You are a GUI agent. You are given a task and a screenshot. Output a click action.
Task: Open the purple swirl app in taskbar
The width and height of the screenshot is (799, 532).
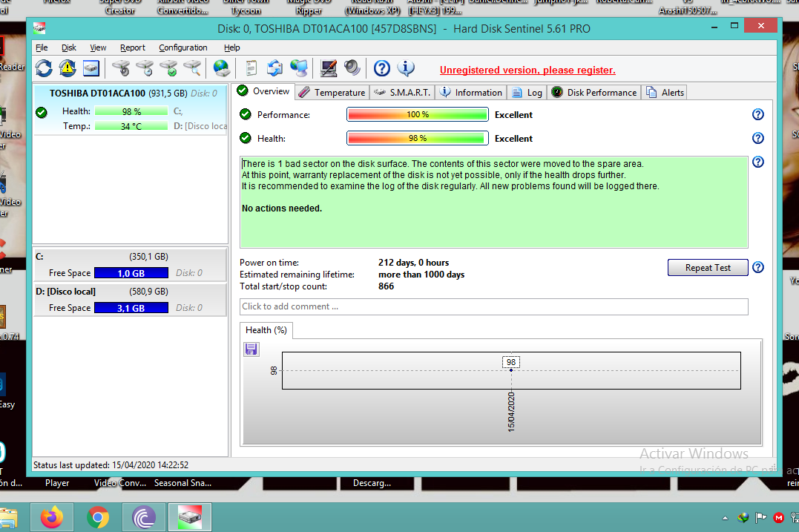point(144,517)
